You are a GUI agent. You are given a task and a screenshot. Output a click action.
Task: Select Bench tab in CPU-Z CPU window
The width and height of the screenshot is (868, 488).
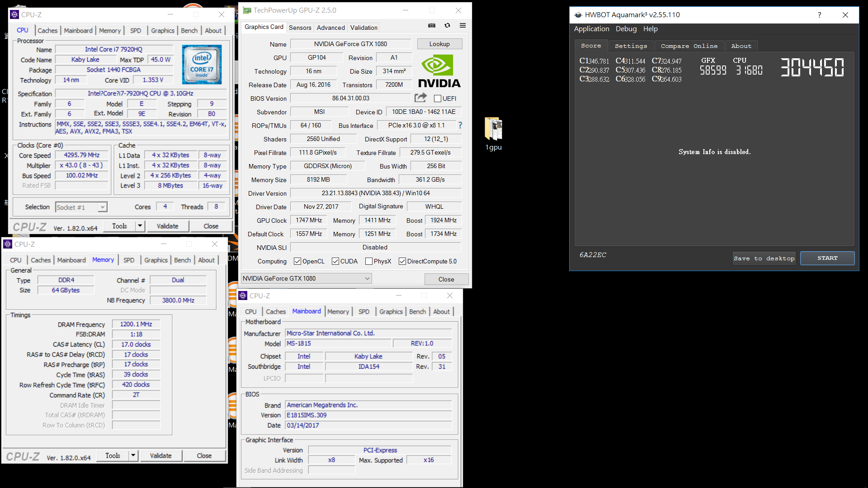[189, 31]
